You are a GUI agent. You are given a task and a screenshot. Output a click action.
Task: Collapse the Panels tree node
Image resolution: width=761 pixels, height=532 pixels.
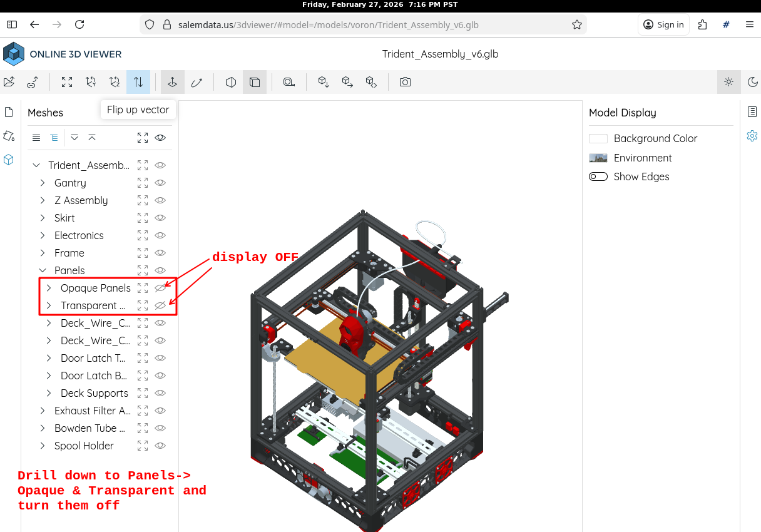click(x=43, y=270)
